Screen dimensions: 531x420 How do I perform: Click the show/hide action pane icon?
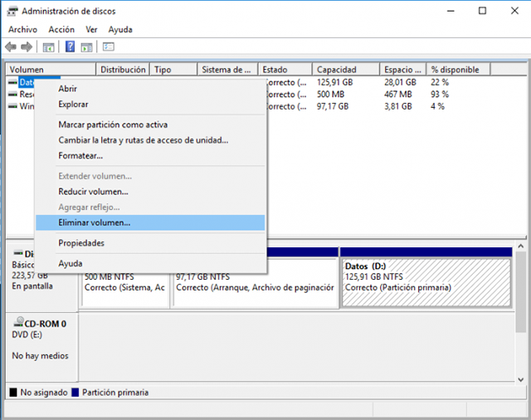[86, 47]
